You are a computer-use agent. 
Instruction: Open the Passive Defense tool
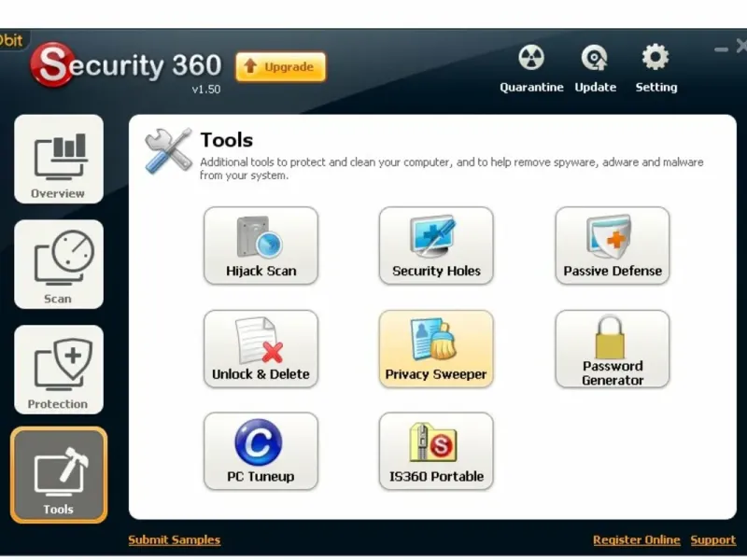(x=613, y=245)
